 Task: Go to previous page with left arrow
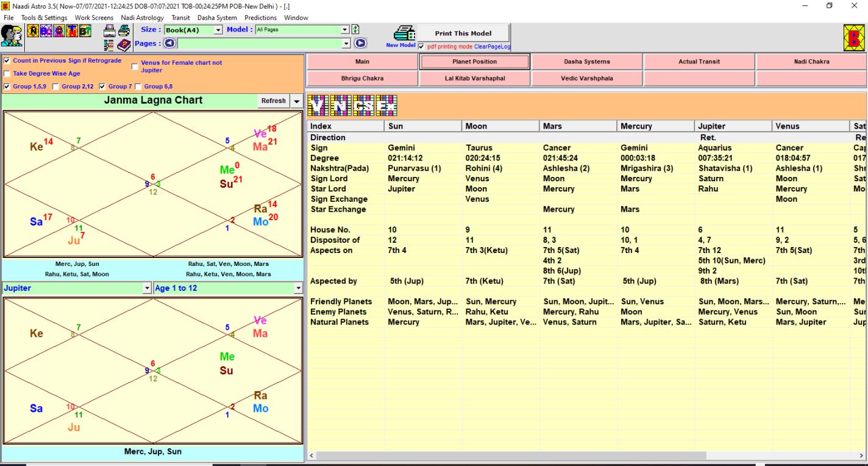[169, 43]
